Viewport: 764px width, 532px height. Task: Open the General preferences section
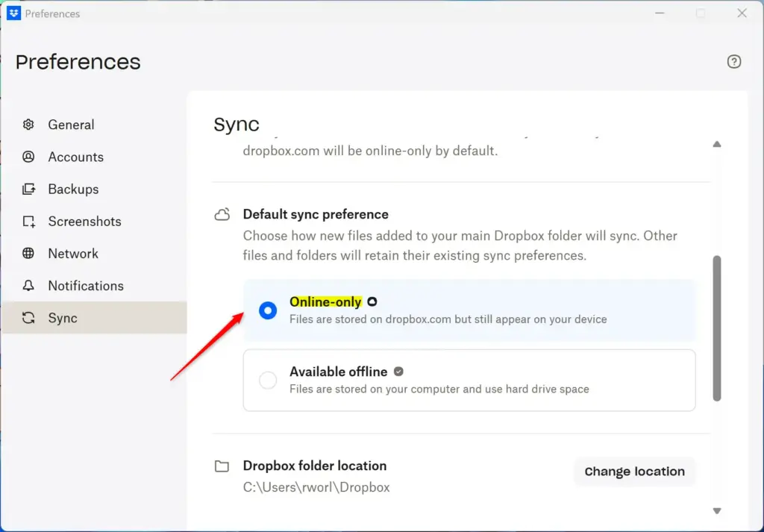coord(94,125)
